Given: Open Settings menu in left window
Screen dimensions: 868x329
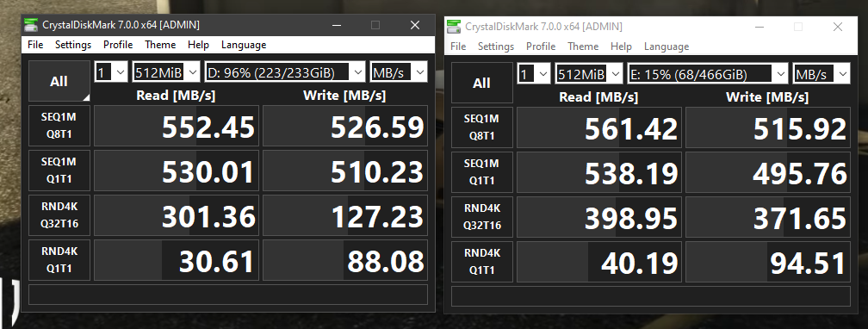Looking at the screenshot, I should 73,45.
